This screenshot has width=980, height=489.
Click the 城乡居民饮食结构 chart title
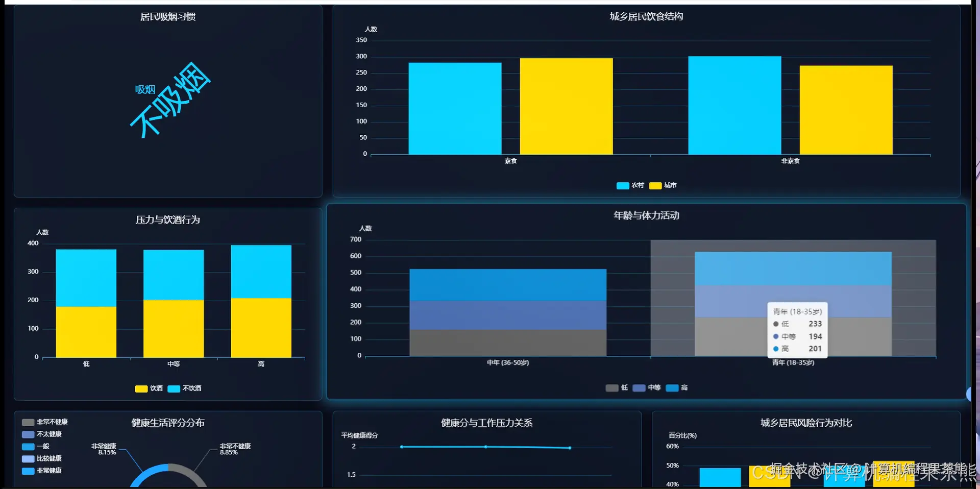(x=646, y=17)
